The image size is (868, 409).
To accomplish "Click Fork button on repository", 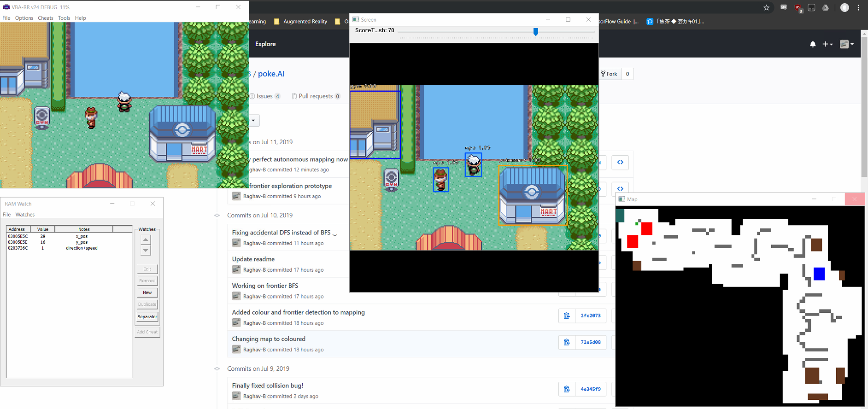I will [x=610, y=74].
